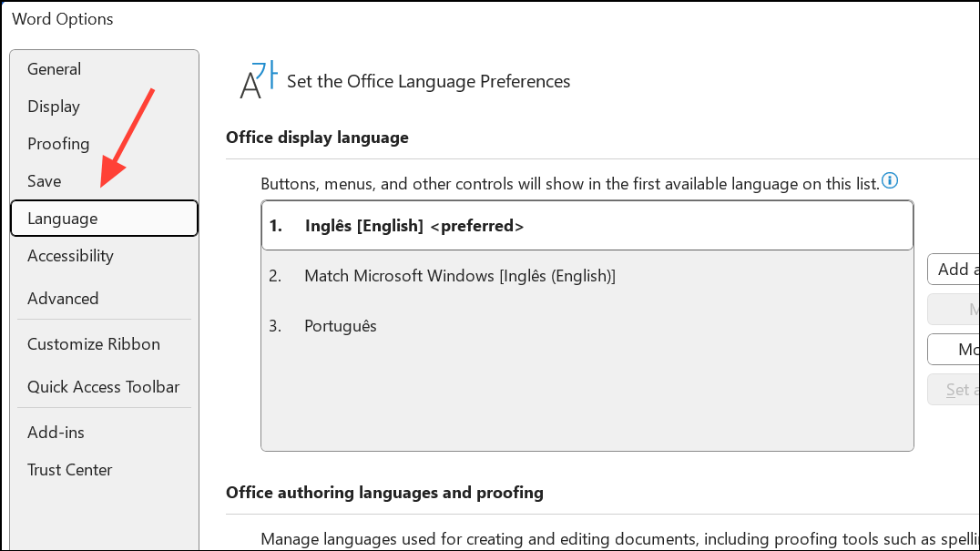The height and width of the screenshot is (551, 980).
Task: Switch to the Advanced options page
Action: pos(63,298)
